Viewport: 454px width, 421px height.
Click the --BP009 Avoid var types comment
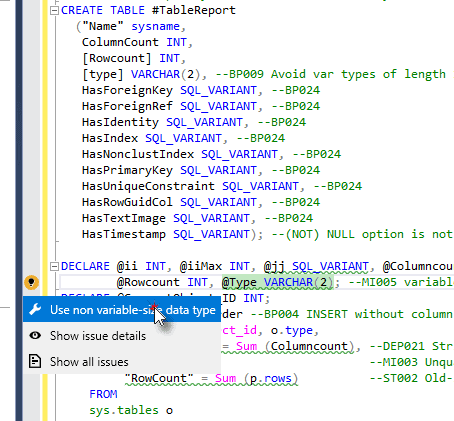(335, 74)
